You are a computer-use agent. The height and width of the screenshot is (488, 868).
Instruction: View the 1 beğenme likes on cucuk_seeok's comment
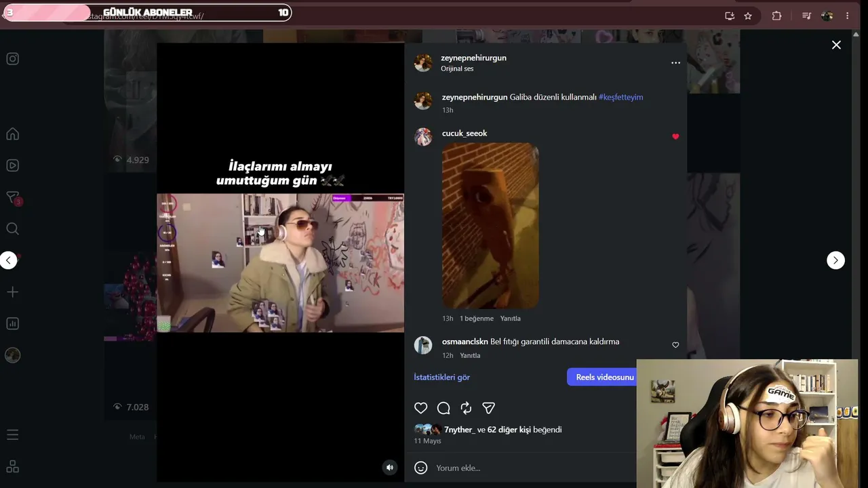477,319
